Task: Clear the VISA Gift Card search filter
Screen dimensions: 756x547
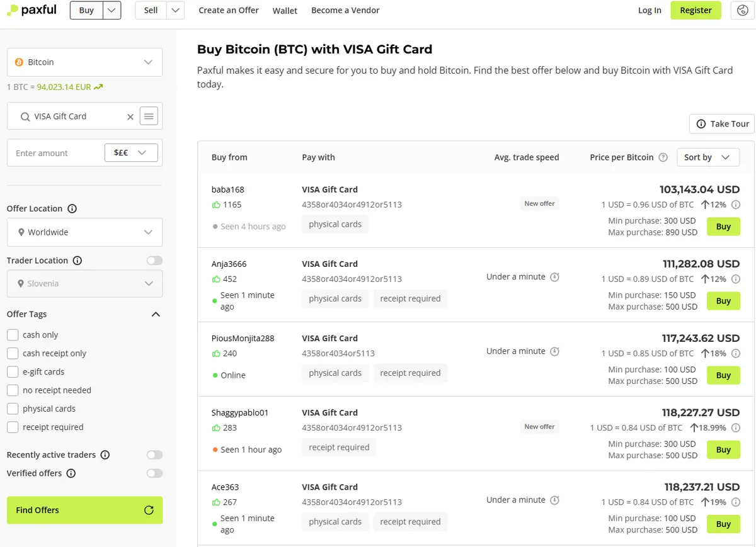Action: (x=130, y=116)
